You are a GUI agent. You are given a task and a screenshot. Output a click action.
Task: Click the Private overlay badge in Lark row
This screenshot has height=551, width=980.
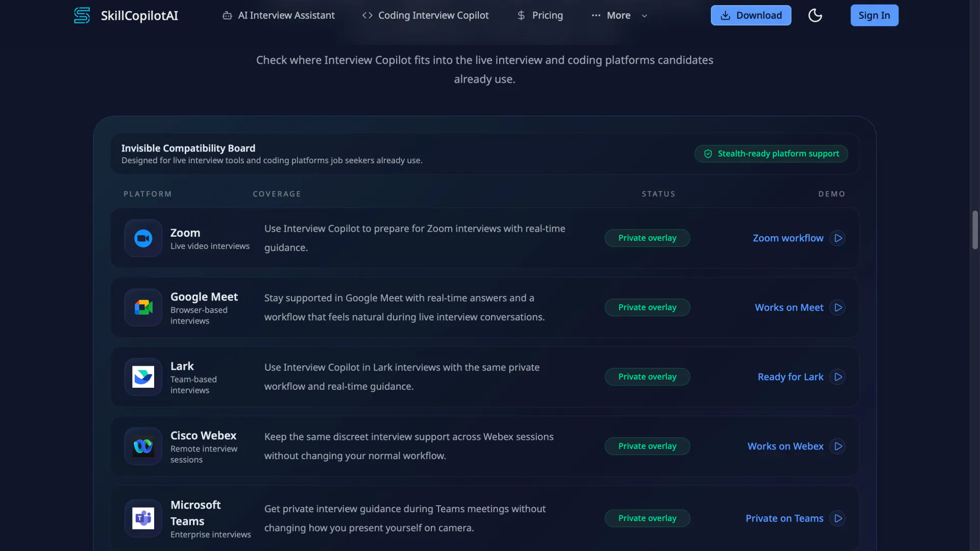(647, 377)
